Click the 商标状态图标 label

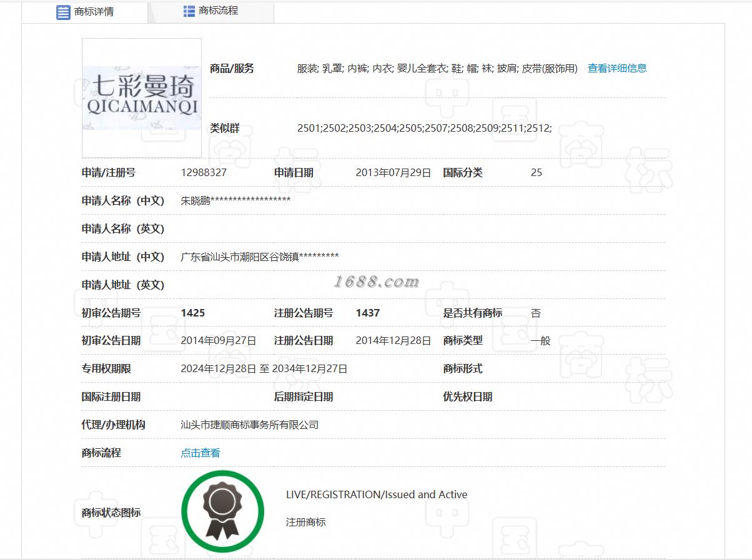coord(111,513)
